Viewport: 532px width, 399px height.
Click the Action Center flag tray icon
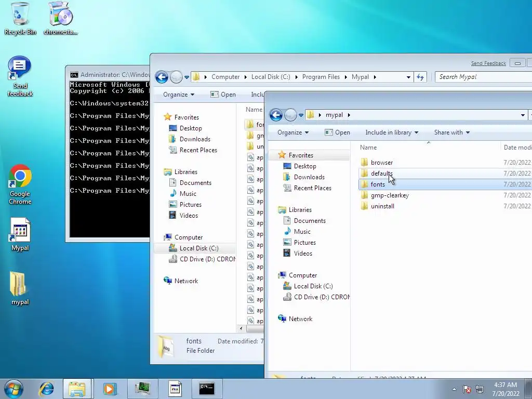click(x=467, y=389)
